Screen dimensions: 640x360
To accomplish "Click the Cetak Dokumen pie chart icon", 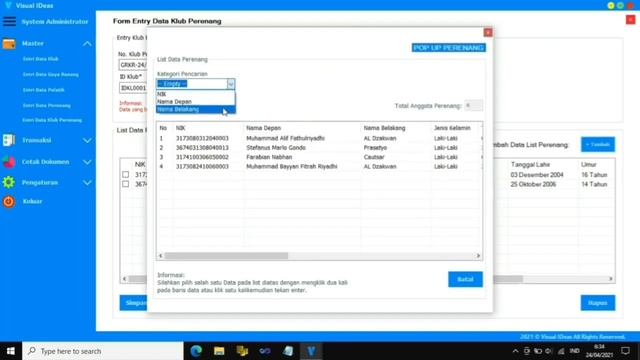I will coord(9,162).
